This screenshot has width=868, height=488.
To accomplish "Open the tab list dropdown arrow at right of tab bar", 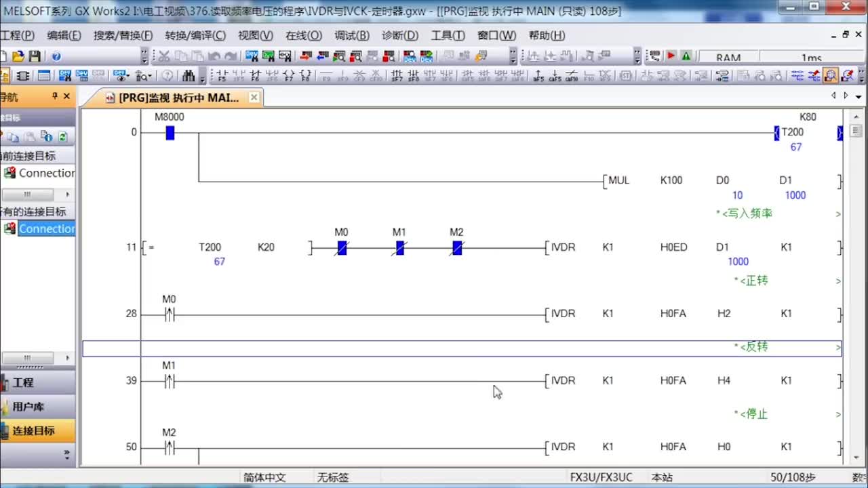I will [859, 97].
